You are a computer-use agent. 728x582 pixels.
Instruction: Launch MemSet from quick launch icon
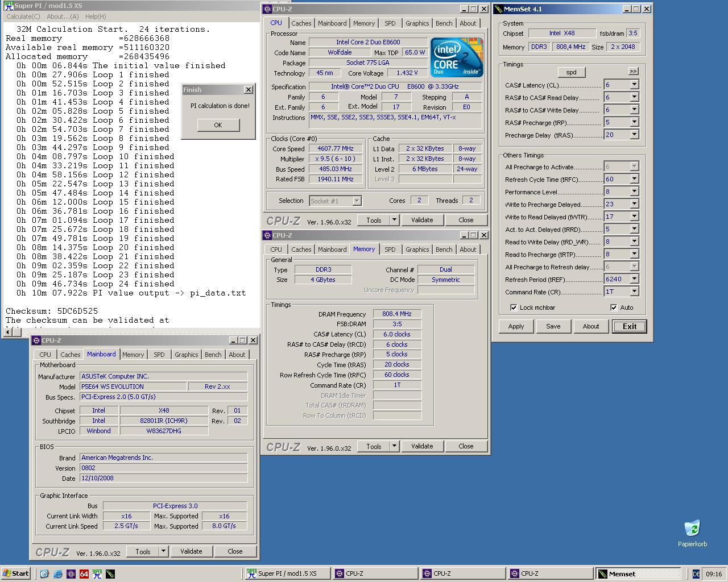point(110,574)
